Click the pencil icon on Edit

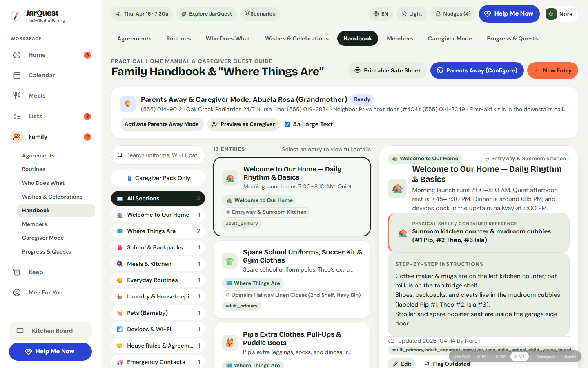395,364
